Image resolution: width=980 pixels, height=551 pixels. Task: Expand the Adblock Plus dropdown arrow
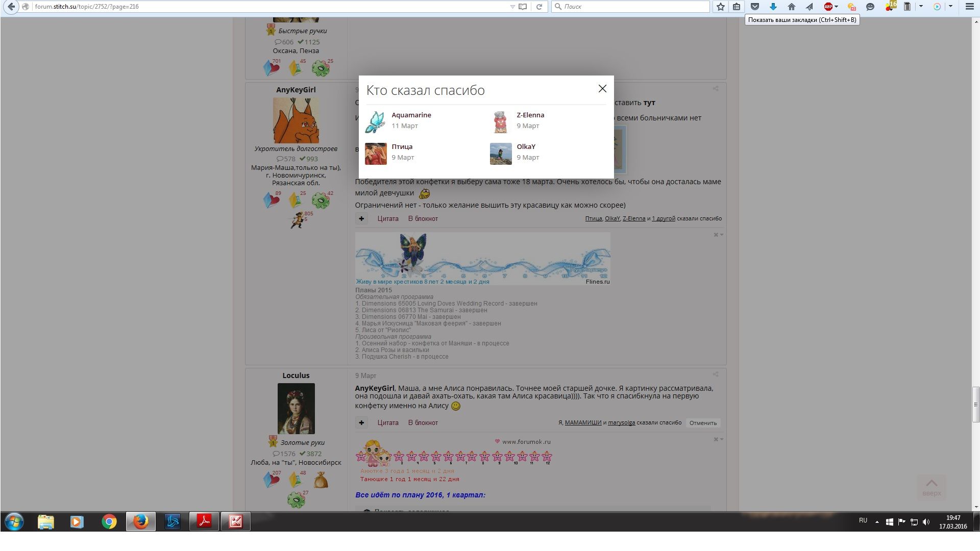click(836, 7)
